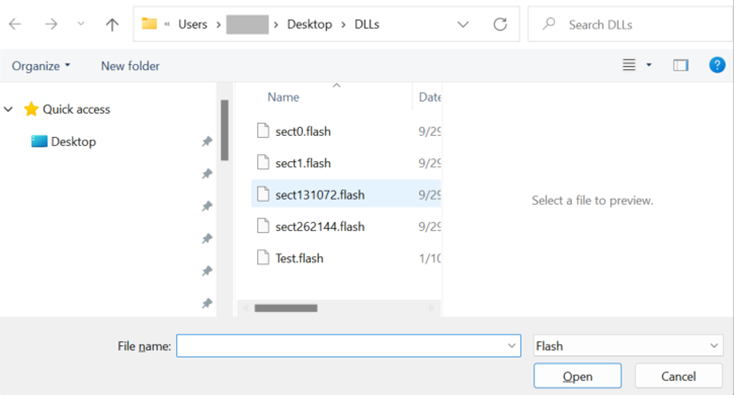Viewport: 734px width, 395px height.
Task: Go up one folder level
Action: coord(112,24)
